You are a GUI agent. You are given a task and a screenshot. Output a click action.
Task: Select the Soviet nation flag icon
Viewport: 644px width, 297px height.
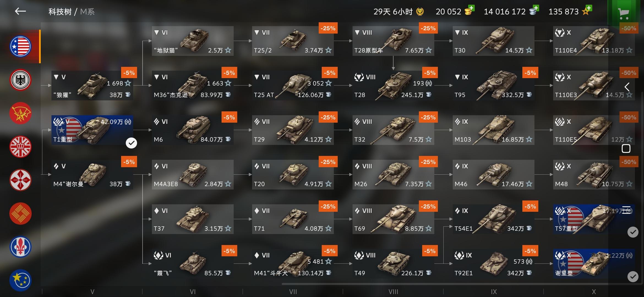(21, 113)
